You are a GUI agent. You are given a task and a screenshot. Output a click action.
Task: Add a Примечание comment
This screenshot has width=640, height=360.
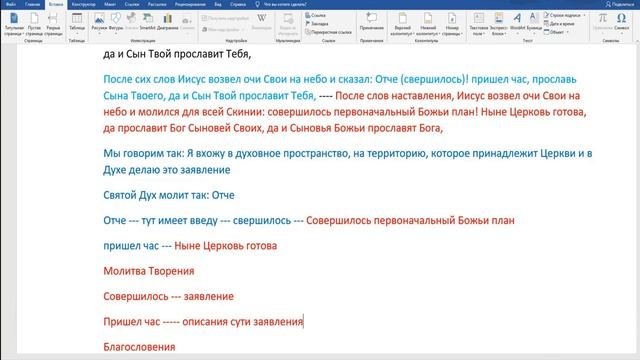[371, 22]
